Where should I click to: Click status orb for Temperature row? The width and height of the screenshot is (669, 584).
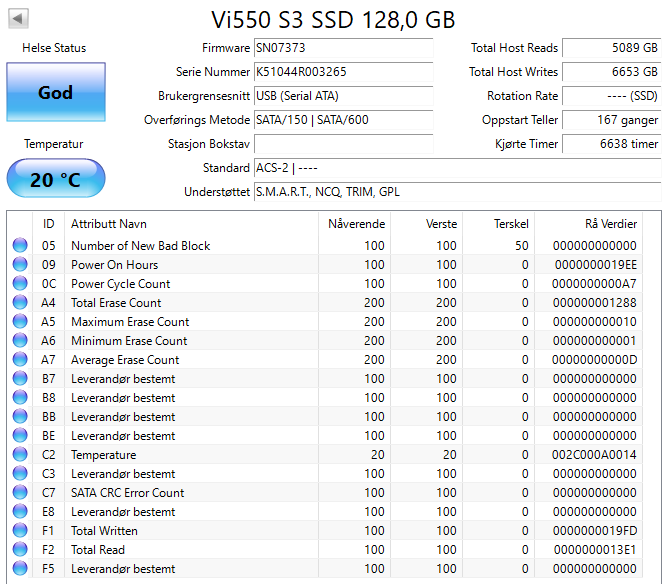(x=20, y=454)
